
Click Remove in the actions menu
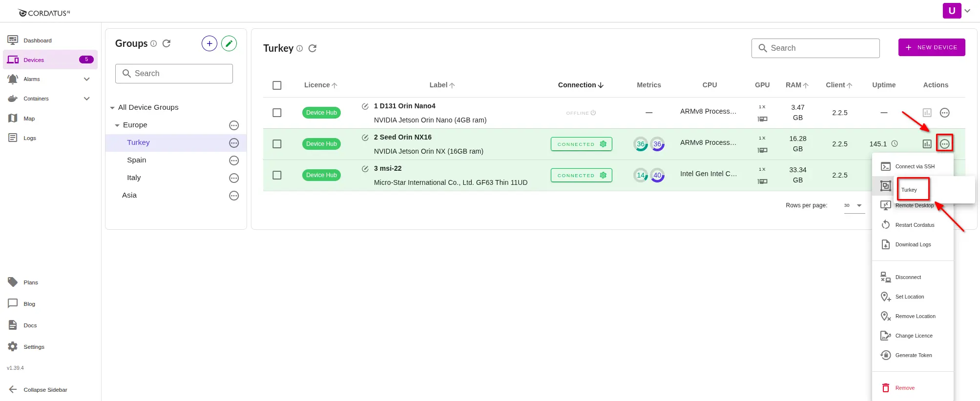pos(904,388)
